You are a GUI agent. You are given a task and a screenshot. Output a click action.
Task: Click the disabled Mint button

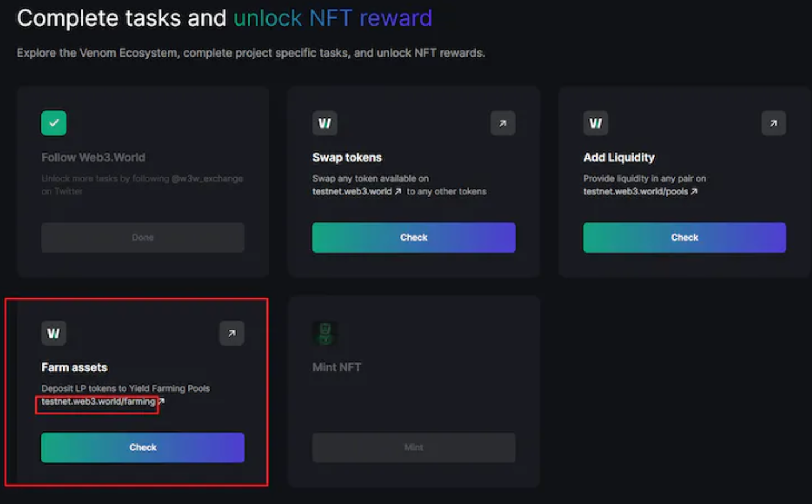pyautogui.click(x=413, y=447)
